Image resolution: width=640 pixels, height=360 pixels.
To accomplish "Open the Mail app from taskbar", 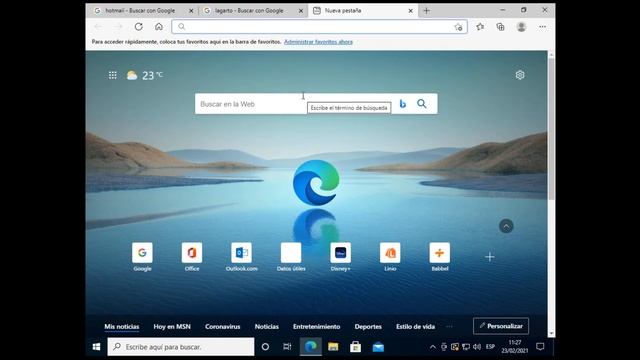I will click(378, 347).
